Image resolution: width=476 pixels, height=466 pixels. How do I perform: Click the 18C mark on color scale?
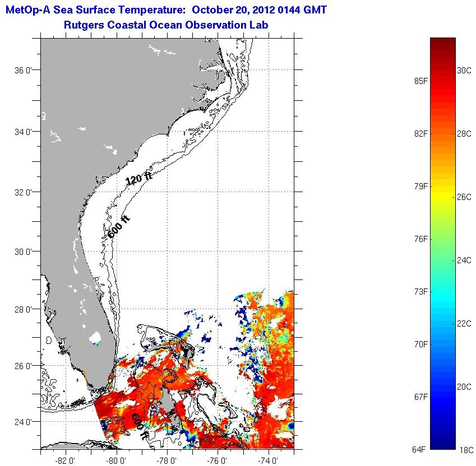(x=466, y=450)
